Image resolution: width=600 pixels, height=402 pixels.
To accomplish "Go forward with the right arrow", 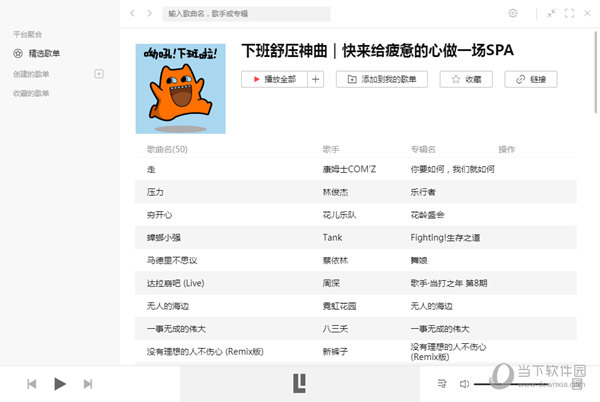I will (x=149, y=13).
